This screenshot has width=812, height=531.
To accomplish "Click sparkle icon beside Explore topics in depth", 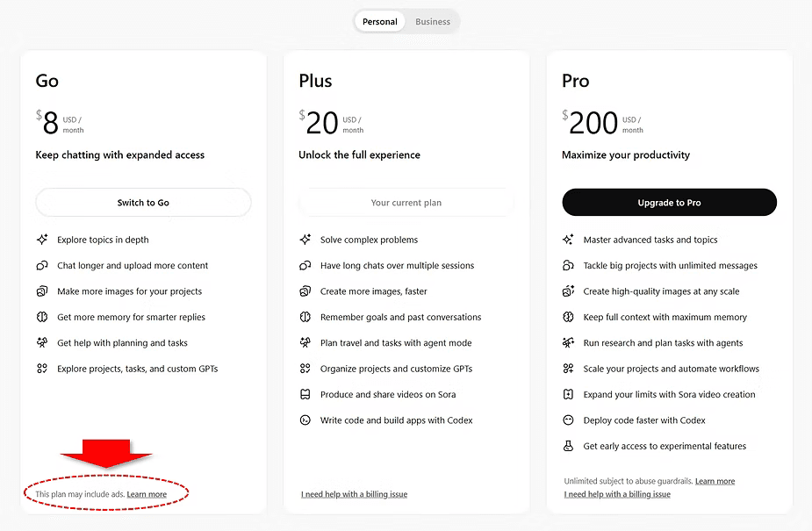I will coord(42,240).
